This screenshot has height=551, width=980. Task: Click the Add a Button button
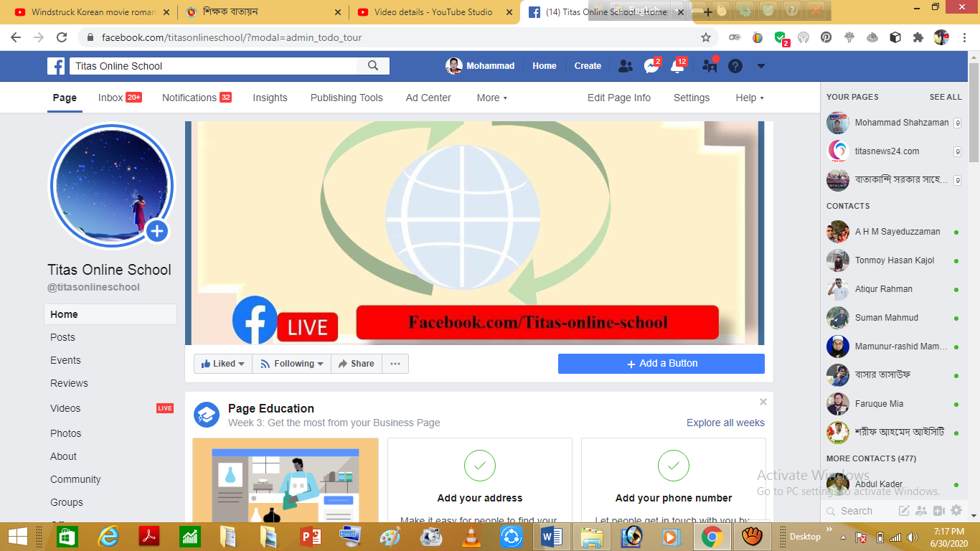tap(661, 364)
